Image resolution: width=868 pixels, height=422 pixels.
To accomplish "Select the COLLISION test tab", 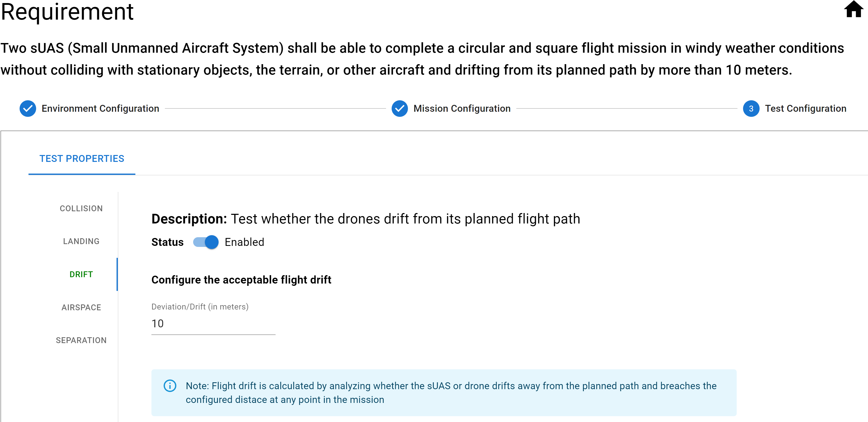I will point(81,209).
